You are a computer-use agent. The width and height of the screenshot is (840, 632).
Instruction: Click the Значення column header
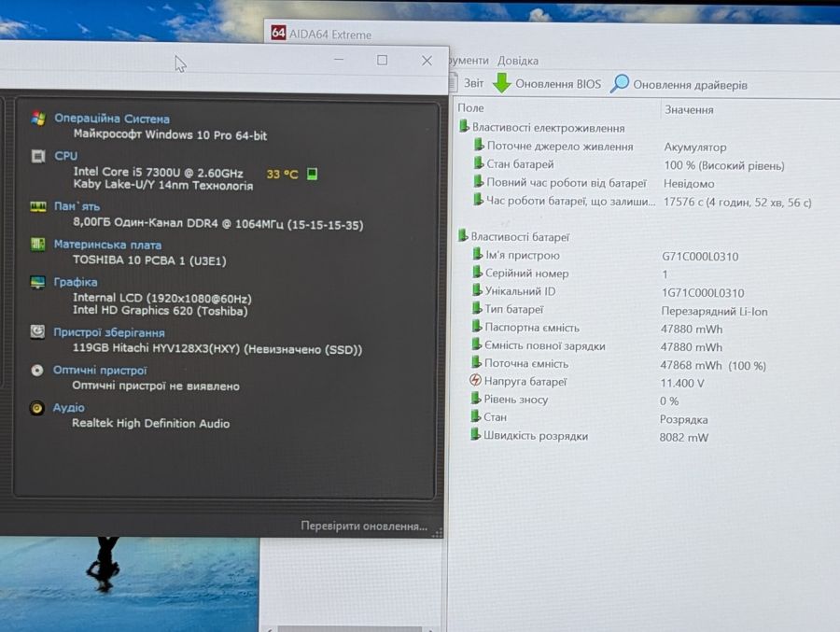(x=689, y=110)
